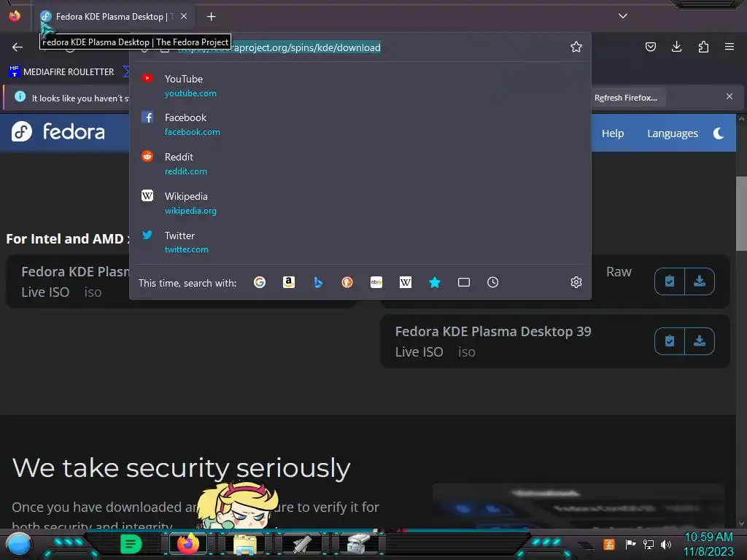Screen dimensions: 747x560
Task: Search in History clock icon
Action: pos(493,282)
